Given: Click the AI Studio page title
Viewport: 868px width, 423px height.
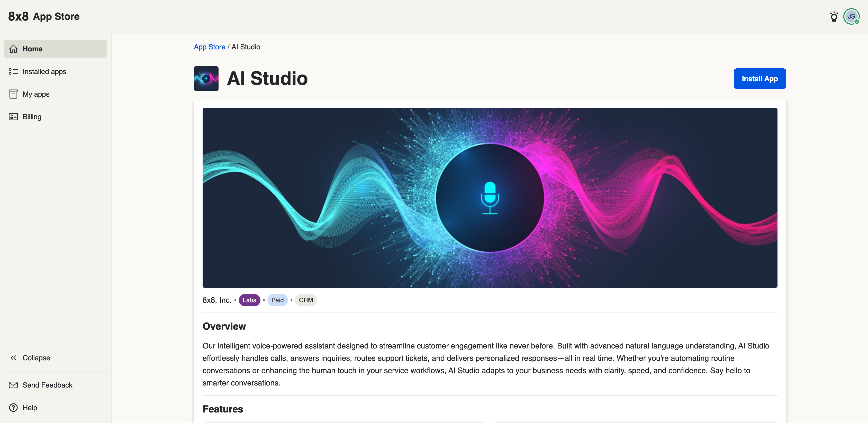Looking at the screenshot, I should pos(268,78).
